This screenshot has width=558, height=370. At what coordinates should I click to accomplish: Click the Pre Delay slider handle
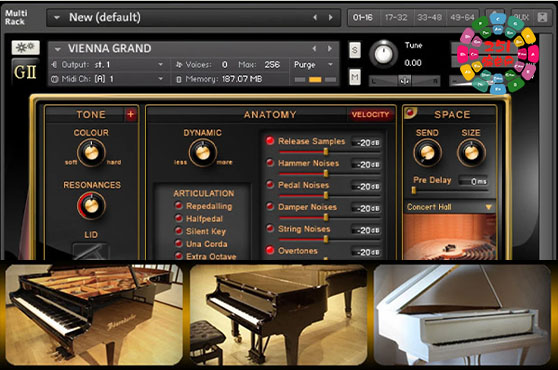(414, 190)
